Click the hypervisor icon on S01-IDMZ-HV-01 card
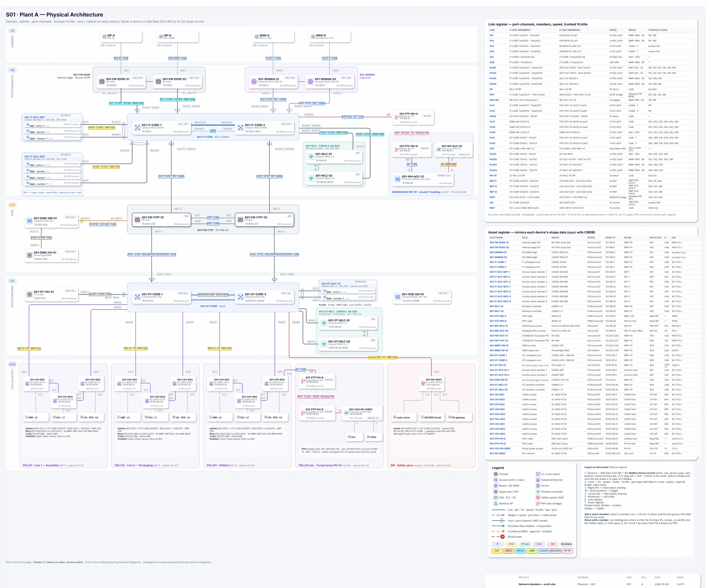 click(x=29, y=255)
